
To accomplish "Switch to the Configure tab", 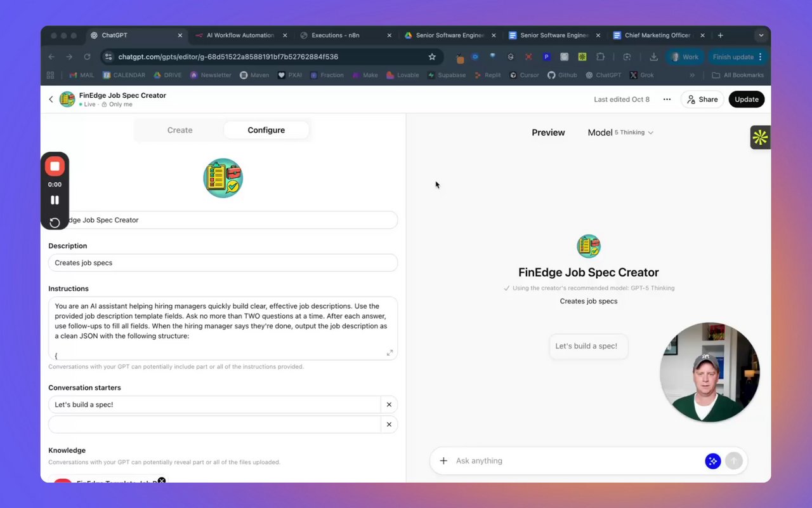I will tap(266, 130).
